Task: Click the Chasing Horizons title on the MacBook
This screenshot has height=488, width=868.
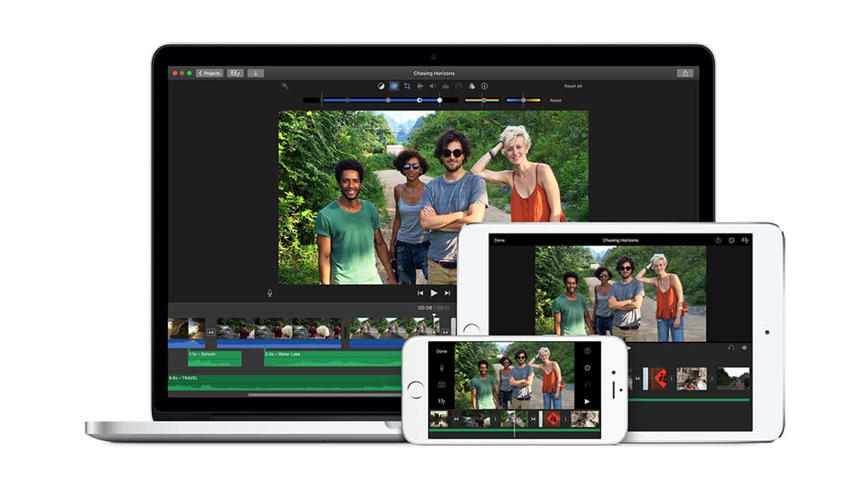Action: [x=434, y=73]
